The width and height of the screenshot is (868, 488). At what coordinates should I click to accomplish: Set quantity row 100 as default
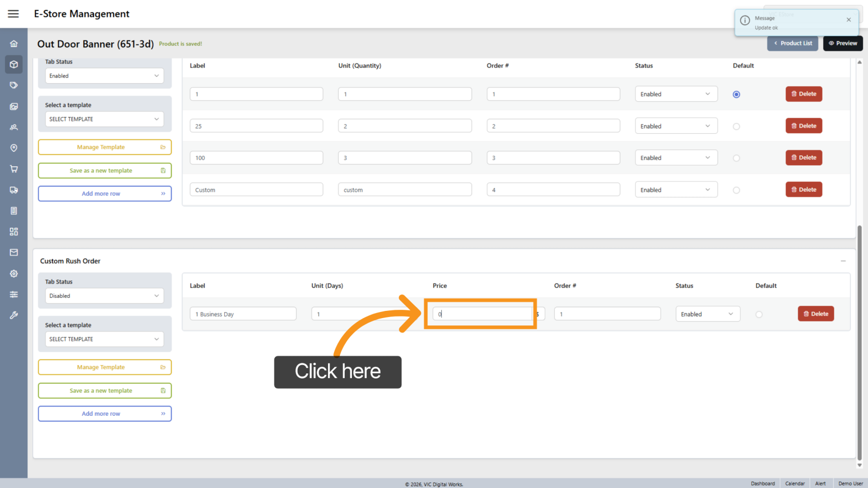(736, 159)
